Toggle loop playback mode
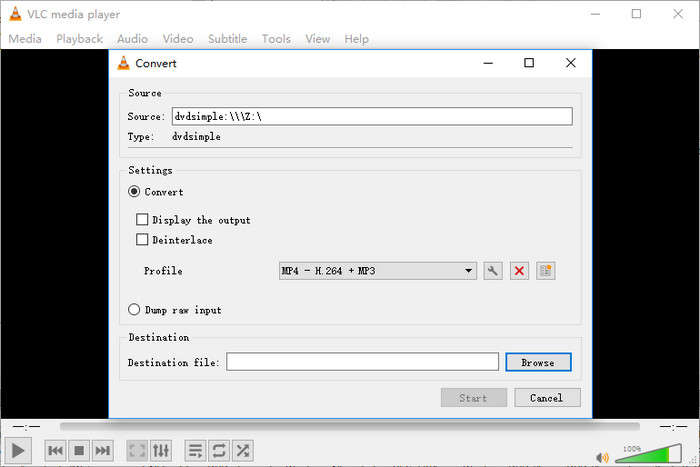Image resolution: width=700 pixels, height=467 pixels. [219, 450]
